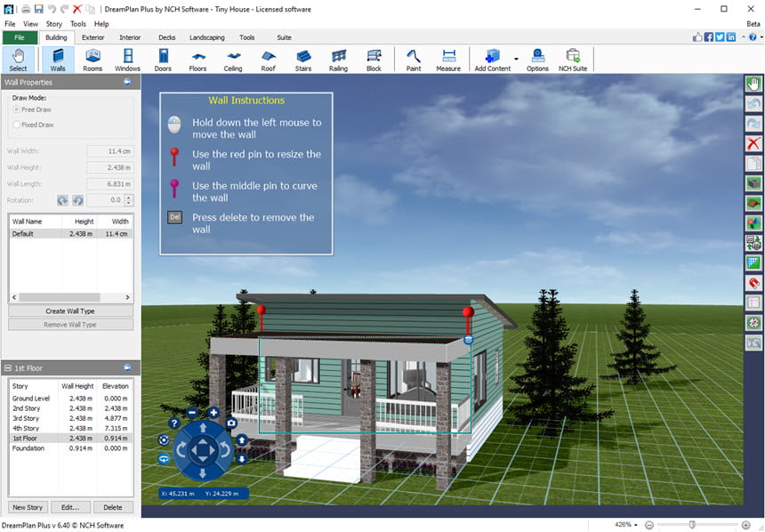
Task: Click the Wall Properties panel pin icon
Action: [127, 82]
